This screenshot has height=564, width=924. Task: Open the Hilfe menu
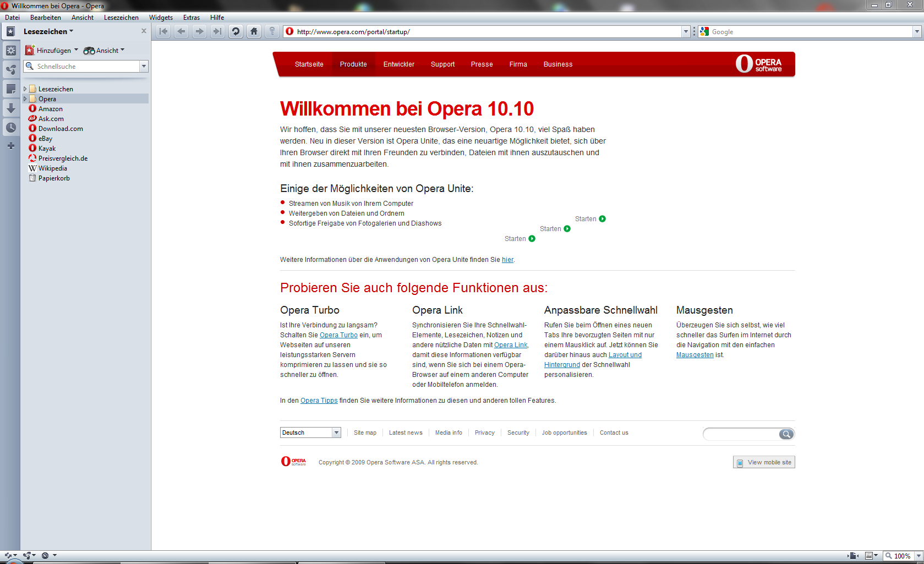tap(217, 17)
